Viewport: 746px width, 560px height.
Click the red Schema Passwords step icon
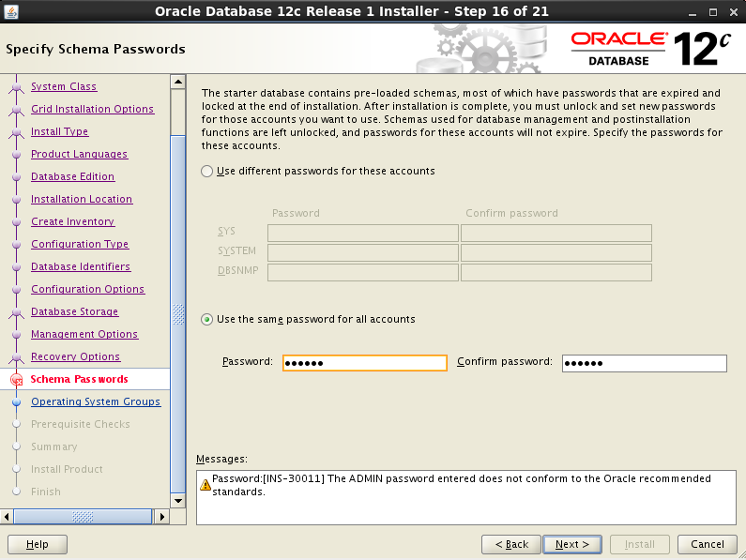(x=17, y=379)
